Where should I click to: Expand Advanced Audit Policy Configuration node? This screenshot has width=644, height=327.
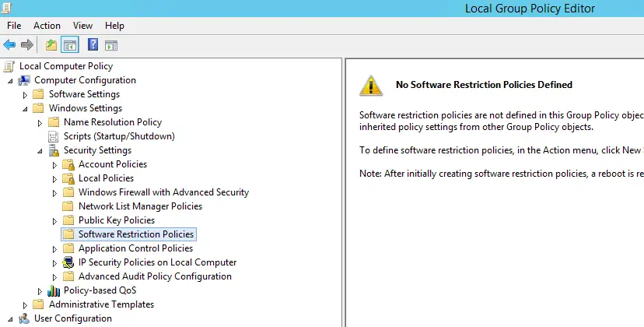tap(54, 277)
